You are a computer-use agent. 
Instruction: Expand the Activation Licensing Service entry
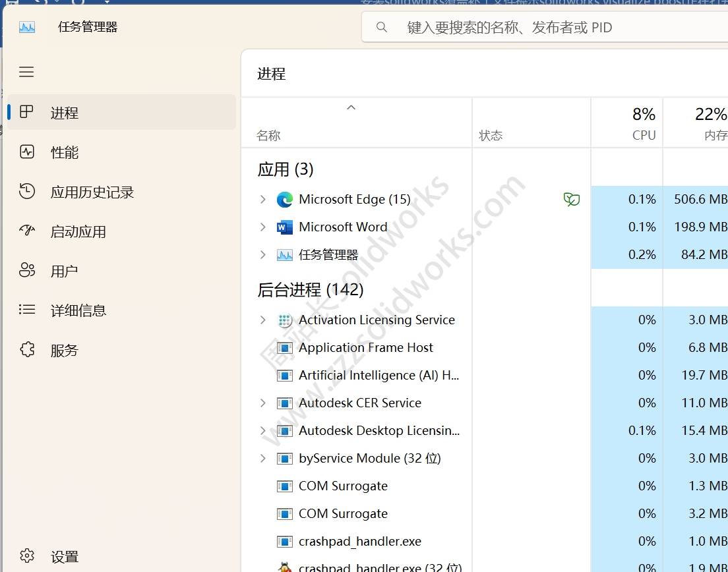tap(262, 320)
